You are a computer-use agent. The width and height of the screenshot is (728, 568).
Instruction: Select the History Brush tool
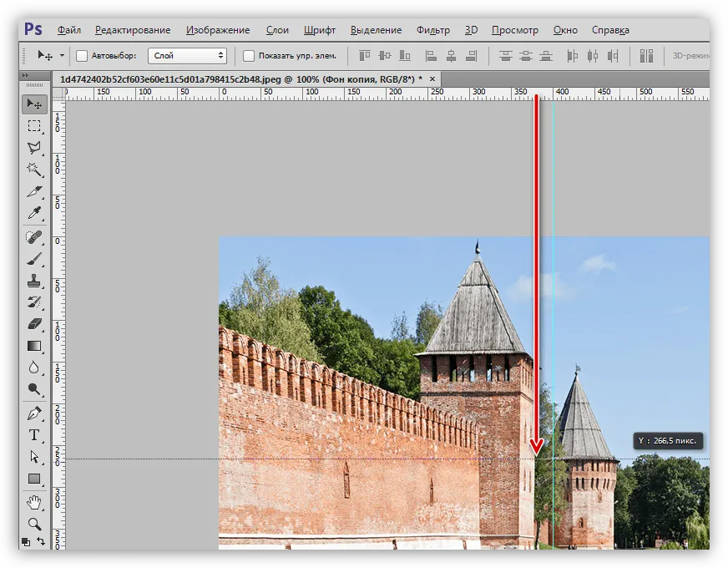34,302
